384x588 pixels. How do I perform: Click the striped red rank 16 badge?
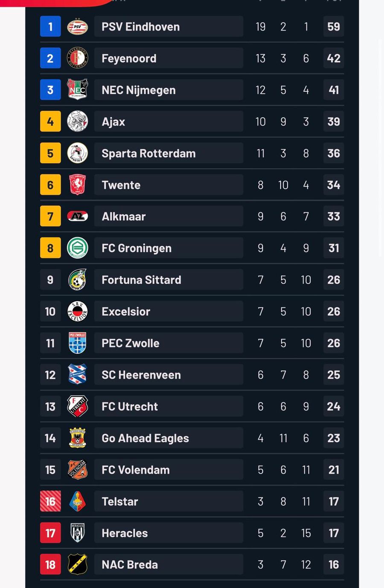pyautogui.click(x=50, y=501)
